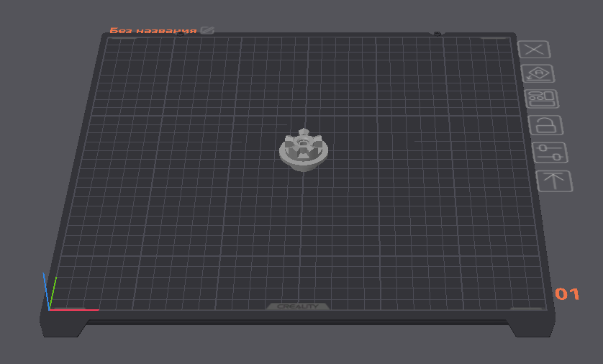Viewport: 603px width, 364px height.
Task: Click the auto-orient plate icon
Action: pos(538,73)
